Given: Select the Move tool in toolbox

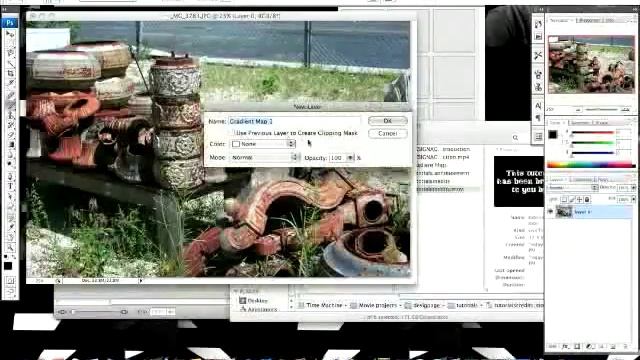Looking at the screenshot, I should coord(10,34).
